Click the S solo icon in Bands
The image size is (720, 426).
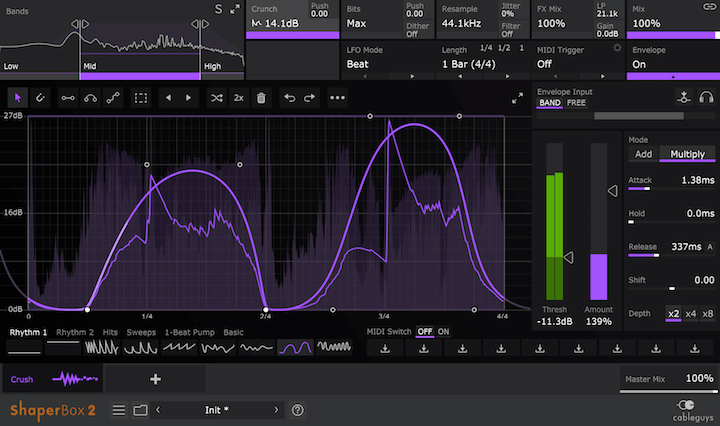click(x=219, y=9)
